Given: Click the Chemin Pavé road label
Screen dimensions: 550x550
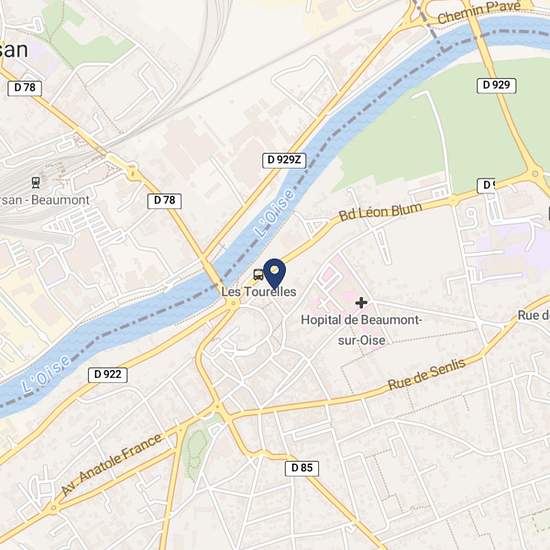Looking at the screenshot, I should [479, 13].
